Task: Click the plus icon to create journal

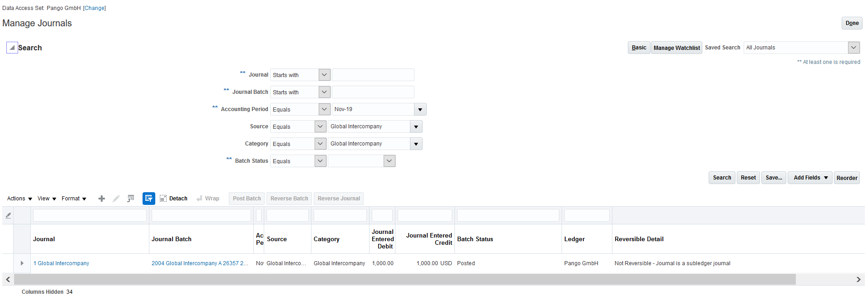Action: coord(102,199)
